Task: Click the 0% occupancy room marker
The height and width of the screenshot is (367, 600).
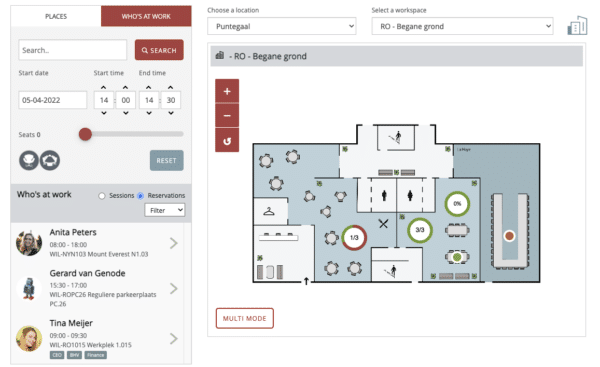Action: [x=457, y=204]
